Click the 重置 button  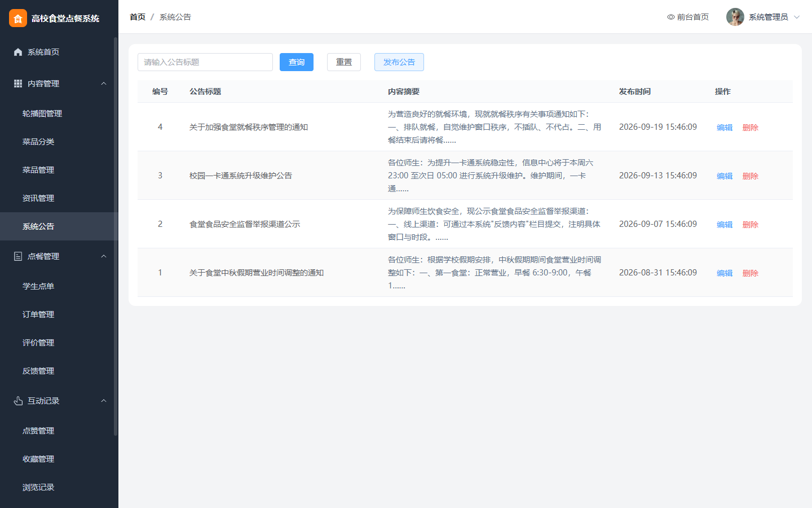tap(344, 62)
